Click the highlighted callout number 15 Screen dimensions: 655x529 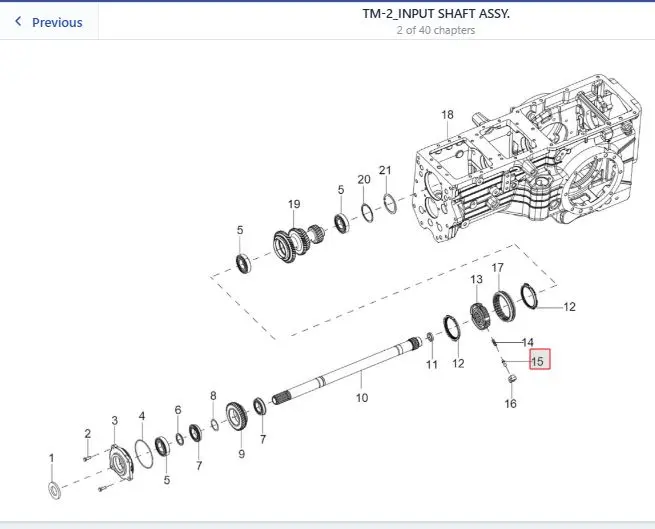pos(540,359)
